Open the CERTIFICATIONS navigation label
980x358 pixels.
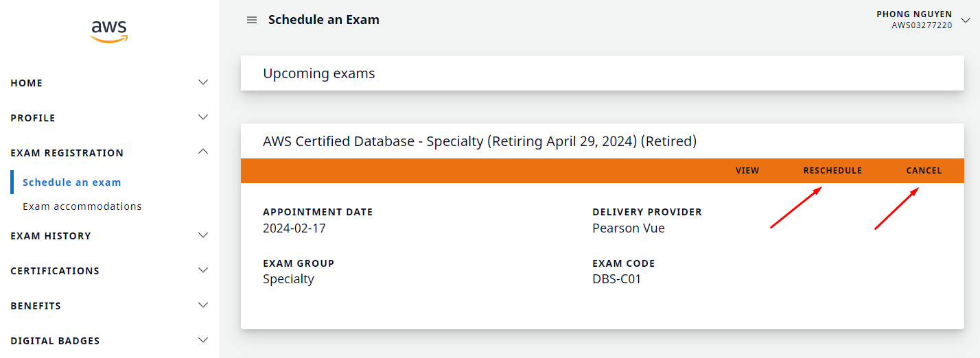click(x=55, y=271)
